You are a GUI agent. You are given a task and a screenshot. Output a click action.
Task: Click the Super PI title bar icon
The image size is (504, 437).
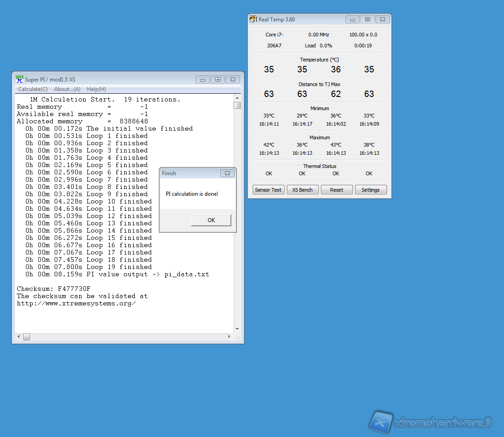tap(20, 79)
